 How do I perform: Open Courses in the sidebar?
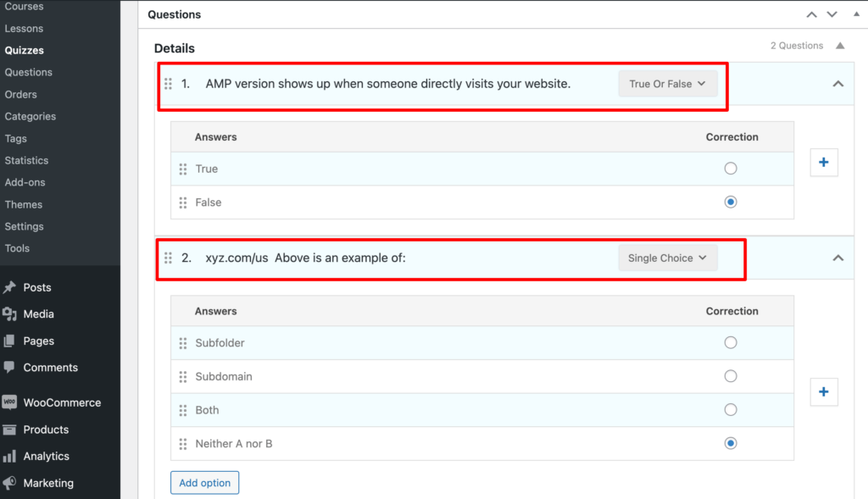24,6
